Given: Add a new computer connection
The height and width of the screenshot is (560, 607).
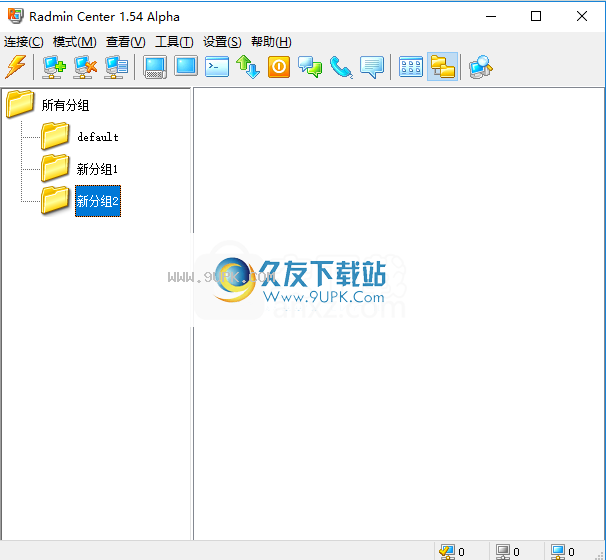Looking at the screenshot, I should pos(54,67).
